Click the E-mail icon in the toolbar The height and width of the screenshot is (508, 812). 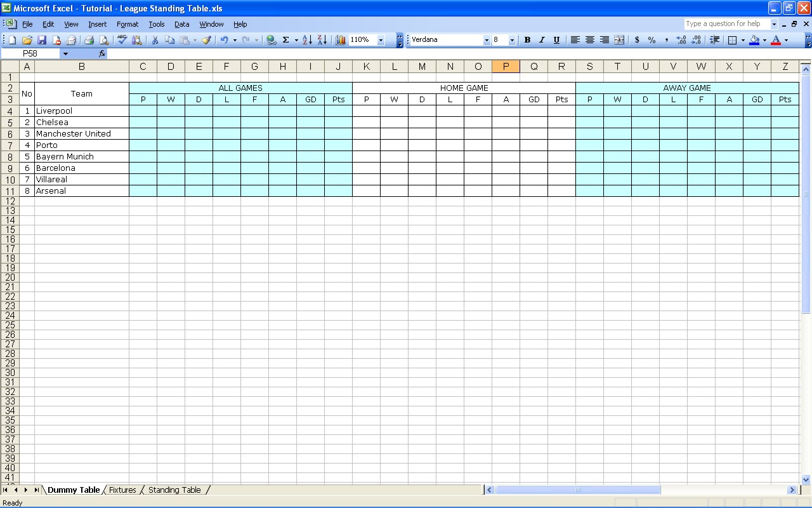71,40
